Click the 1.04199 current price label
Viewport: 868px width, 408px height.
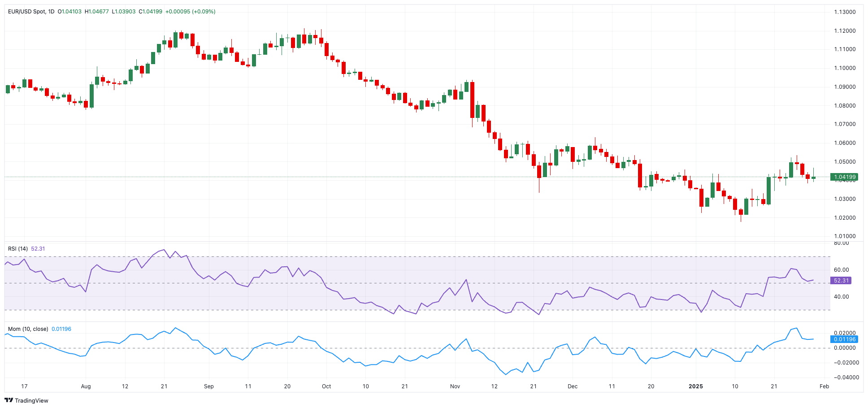tap(845, 177)
